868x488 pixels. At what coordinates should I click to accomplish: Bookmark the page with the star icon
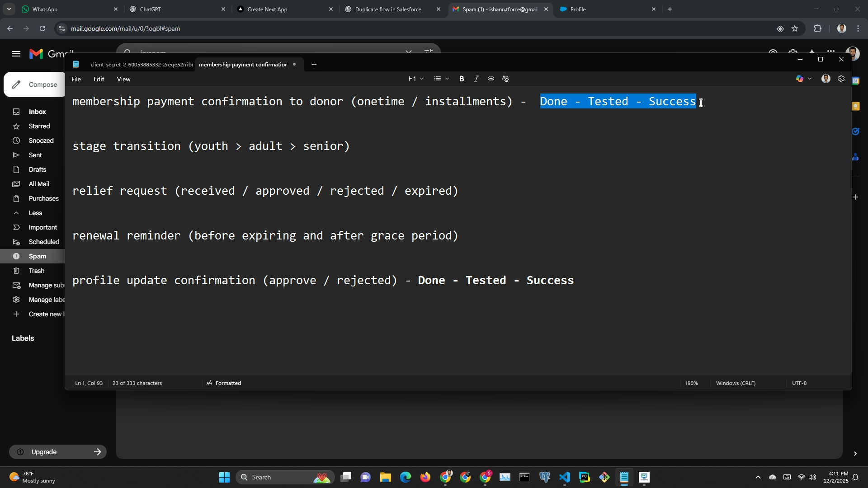[x=795, y=28]
